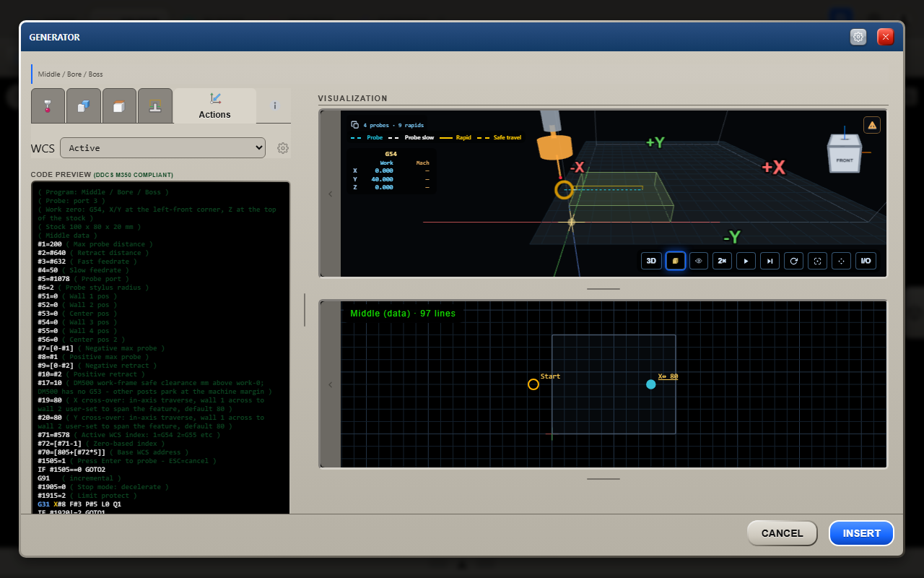Restart the simulation with the reload icon

(x=794, y=261)
